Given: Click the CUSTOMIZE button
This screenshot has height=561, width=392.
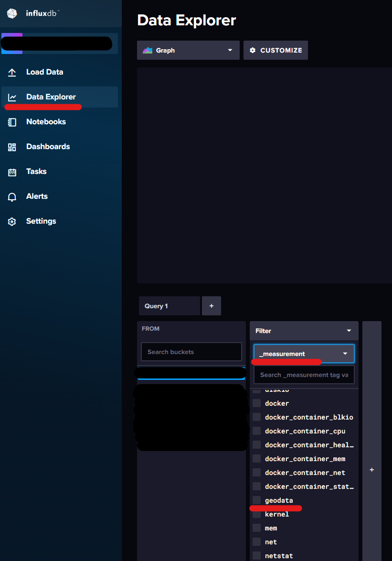Looking at the screenshot, I should pos(275,51).
